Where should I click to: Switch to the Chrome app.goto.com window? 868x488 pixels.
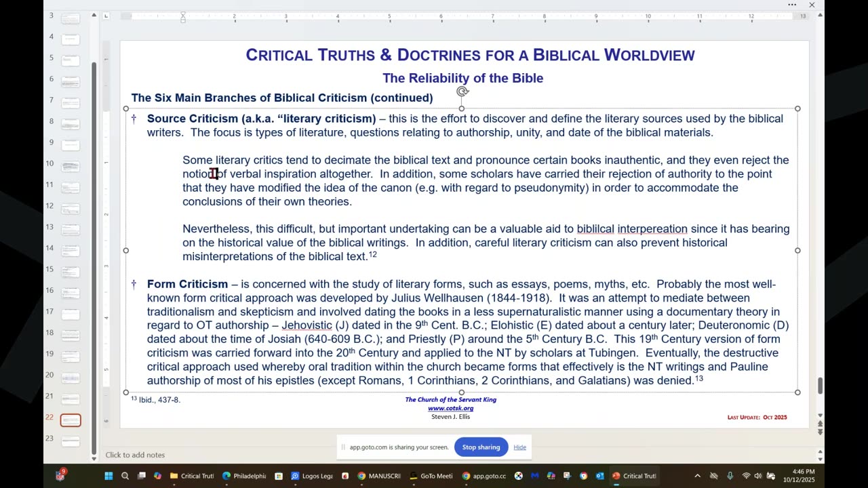pos(484,476)
